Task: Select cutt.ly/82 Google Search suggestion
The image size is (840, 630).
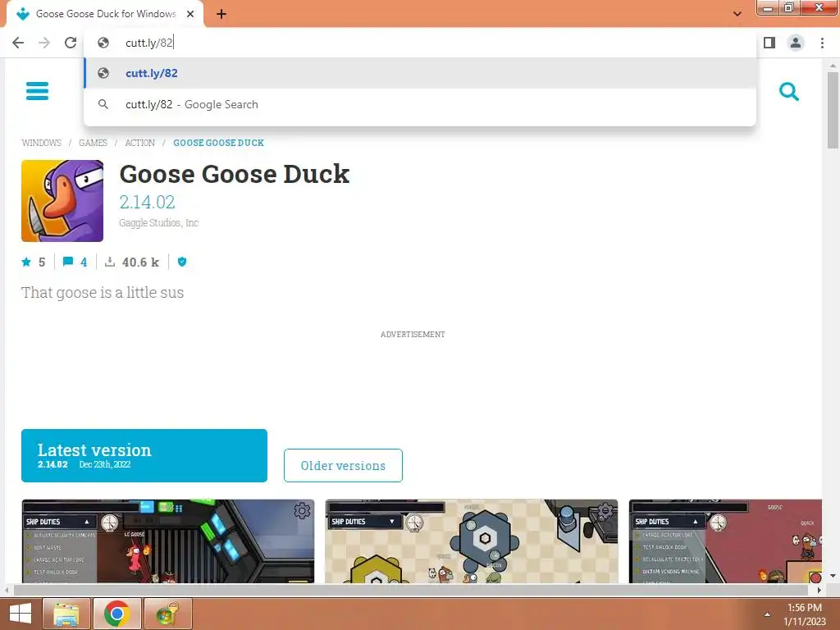Action: [x=420, y=104]
